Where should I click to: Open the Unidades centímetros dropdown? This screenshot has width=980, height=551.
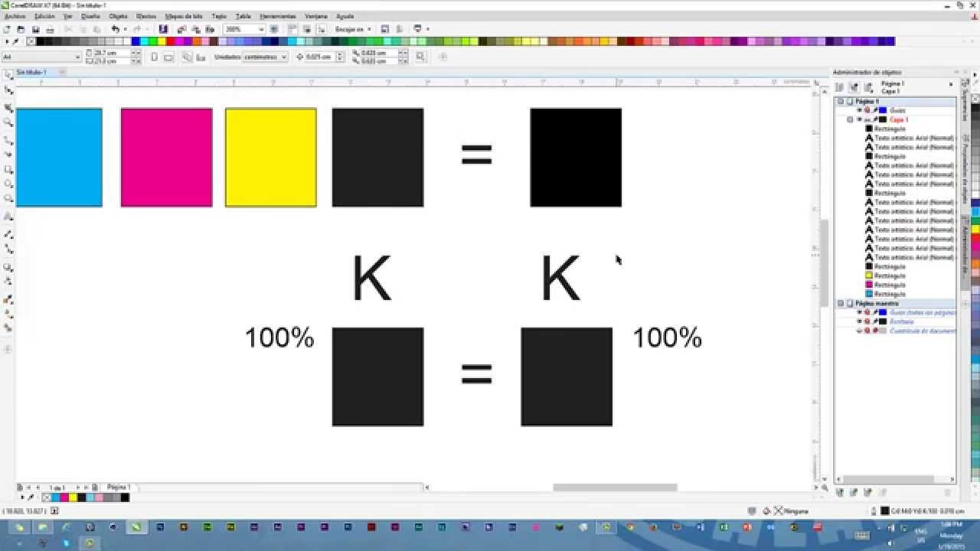point(284,57)
